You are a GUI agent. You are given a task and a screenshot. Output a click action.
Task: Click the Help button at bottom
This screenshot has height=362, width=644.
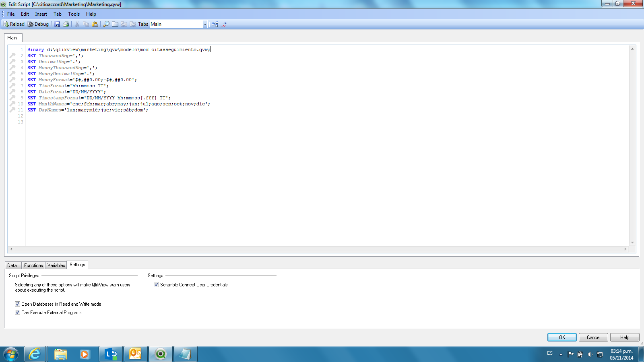tap(625, 337)
